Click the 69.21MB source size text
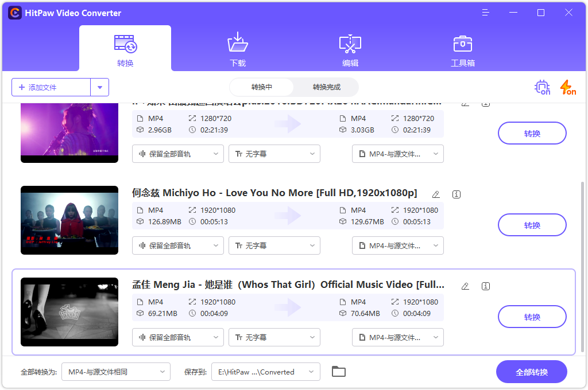588x390 pixels. [163, 314]
